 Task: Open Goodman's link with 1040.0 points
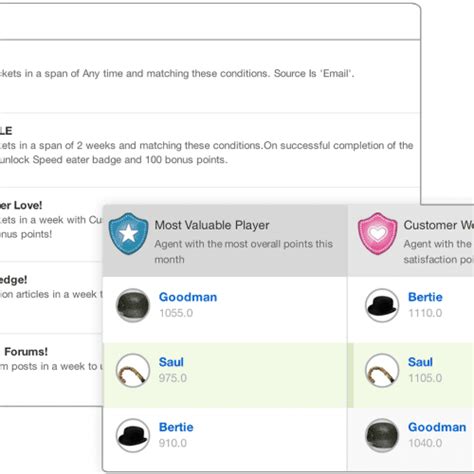437,427
